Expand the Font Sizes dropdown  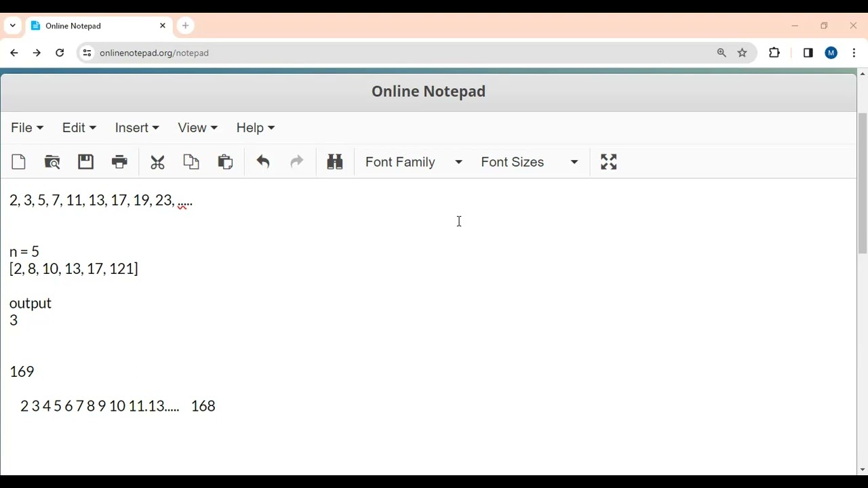pyautogui.click(x=529, y=162)
